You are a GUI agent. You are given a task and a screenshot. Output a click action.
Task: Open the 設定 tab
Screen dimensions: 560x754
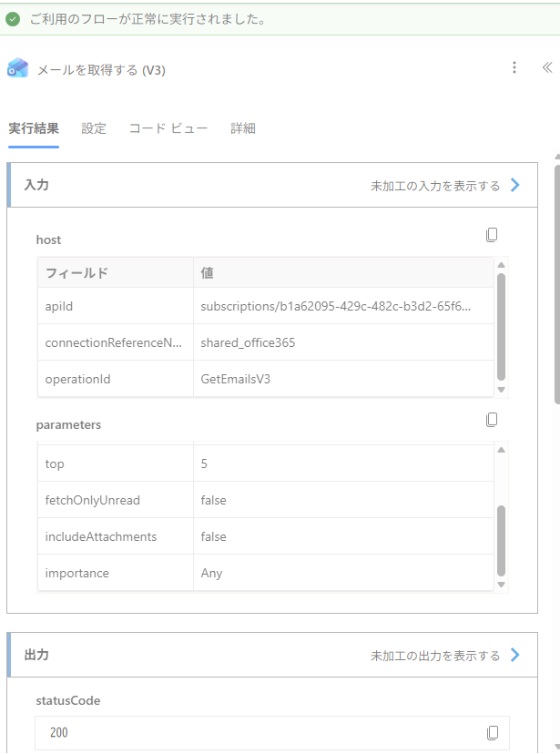94,128
